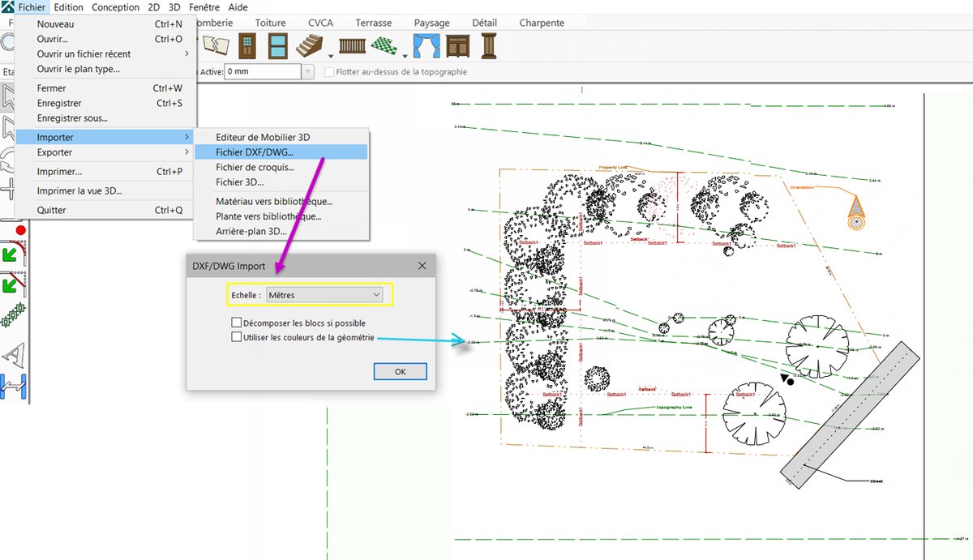Click the red record dot in sidebar
The image size is (973, 560).
pos(20,230)
